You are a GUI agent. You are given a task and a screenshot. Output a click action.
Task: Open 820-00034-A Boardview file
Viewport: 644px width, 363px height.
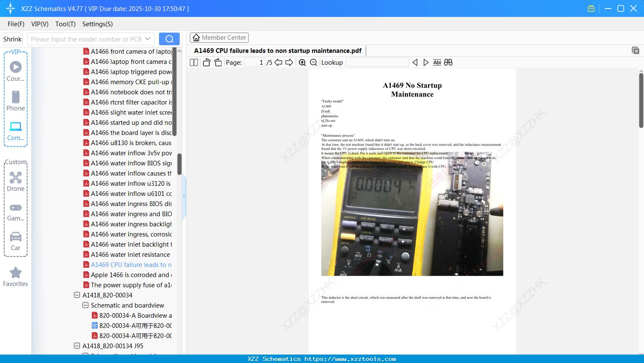pyautogui.click(x=132, y=315)
